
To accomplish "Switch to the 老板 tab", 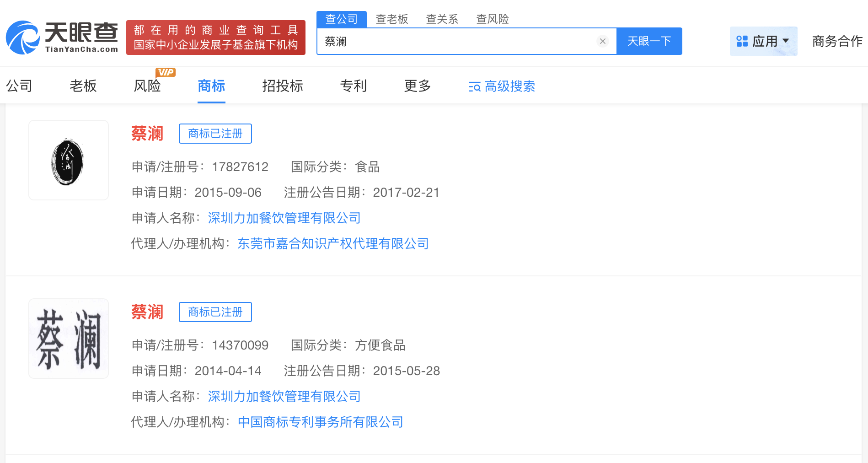I will pos(83,86).
